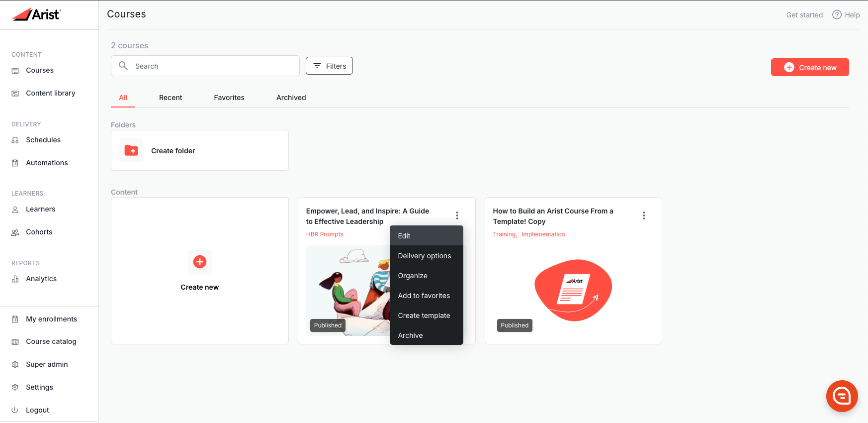Choose Create template from the context menu

(427, 316)
